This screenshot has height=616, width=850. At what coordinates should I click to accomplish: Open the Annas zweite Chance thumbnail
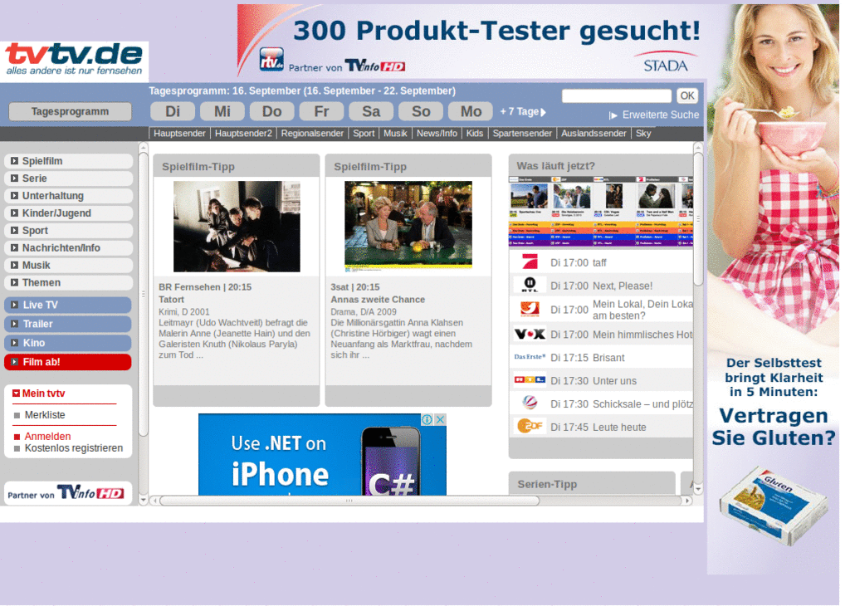pyautogui.click(x=408, y=226)
